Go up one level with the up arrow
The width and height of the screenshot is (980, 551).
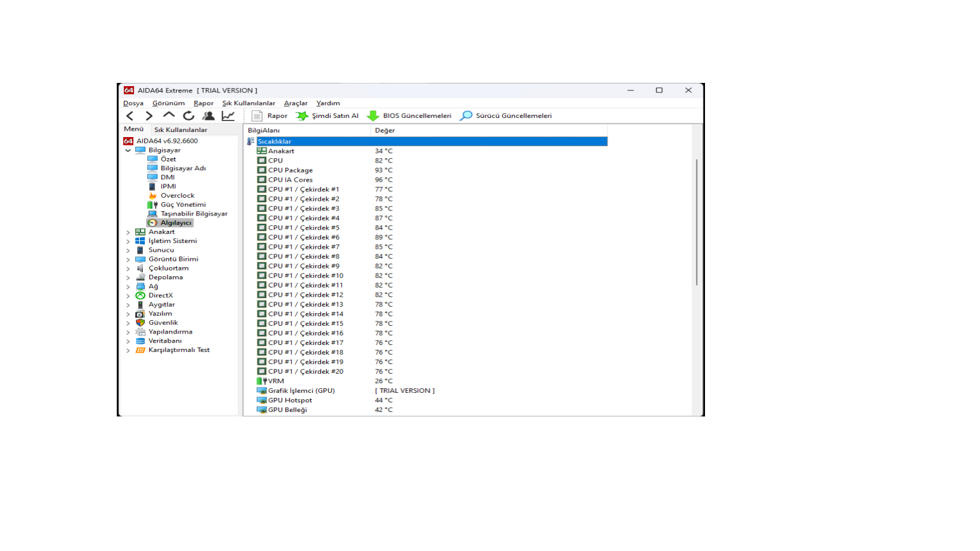point(169,115)
